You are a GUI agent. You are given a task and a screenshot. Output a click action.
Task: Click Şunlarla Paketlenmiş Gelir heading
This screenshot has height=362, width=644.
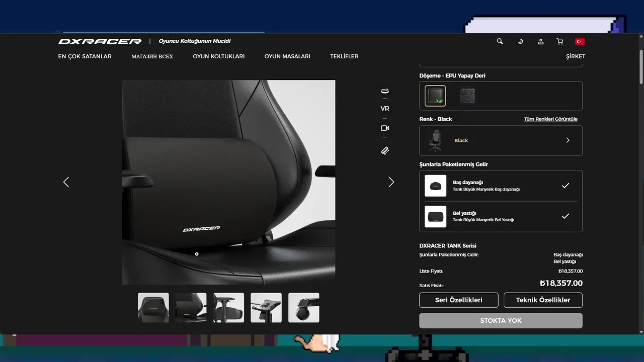(x=453, y=164)
